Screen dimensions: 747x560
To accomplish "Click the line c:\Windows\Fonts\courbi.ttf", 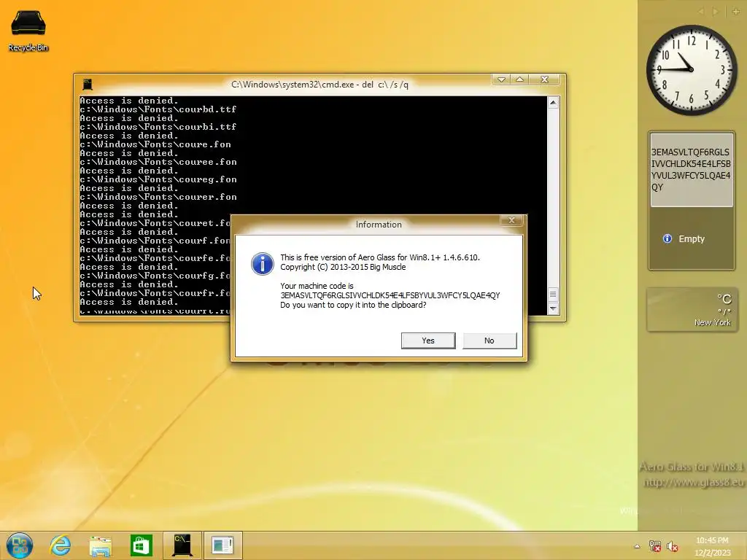I will click(158, 127).
